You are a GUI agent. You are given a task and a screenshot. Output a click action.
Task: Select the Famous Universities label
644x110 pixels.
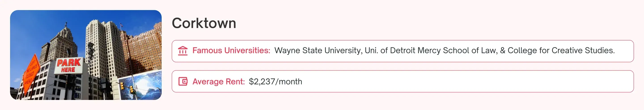click(231, 51)
